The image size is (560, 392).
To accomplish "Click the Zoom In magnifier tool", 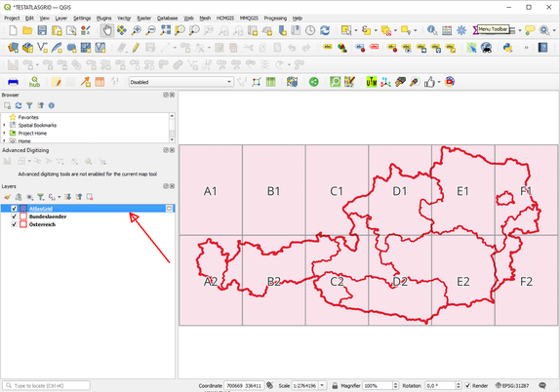I will pyautogui.click(x=136, y=30).
